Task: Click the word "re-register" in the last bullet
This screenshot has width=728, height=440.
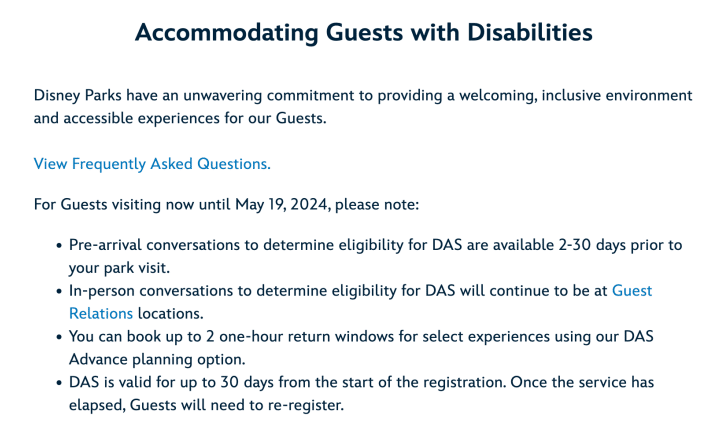Action: (304, 406)
